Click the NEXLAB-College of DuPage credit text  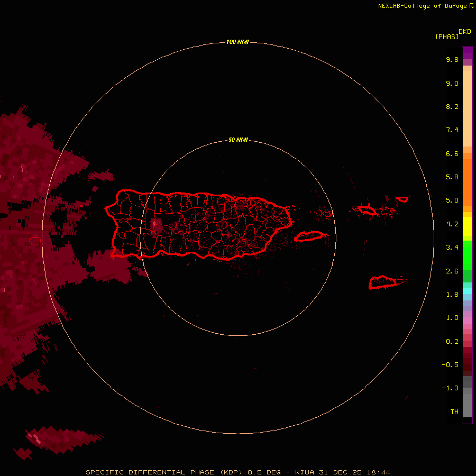pyautogui.click(x=426, y=6)
